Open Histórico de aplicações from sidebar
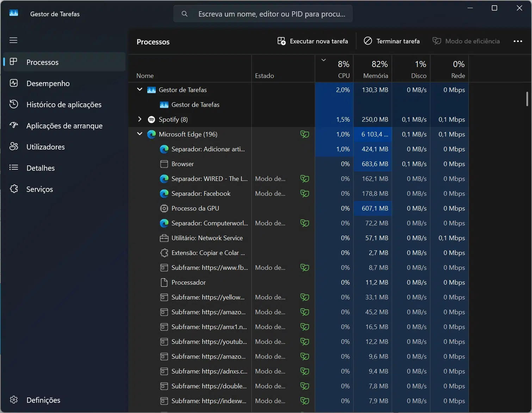Image resolution: width=532 pixels, height=413 pixels. 63,104
